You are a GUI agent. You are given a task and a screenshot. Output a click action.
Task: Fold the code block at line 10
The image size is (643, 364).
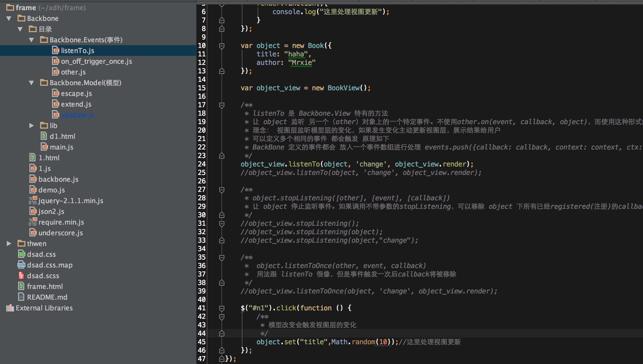[222, 46]
